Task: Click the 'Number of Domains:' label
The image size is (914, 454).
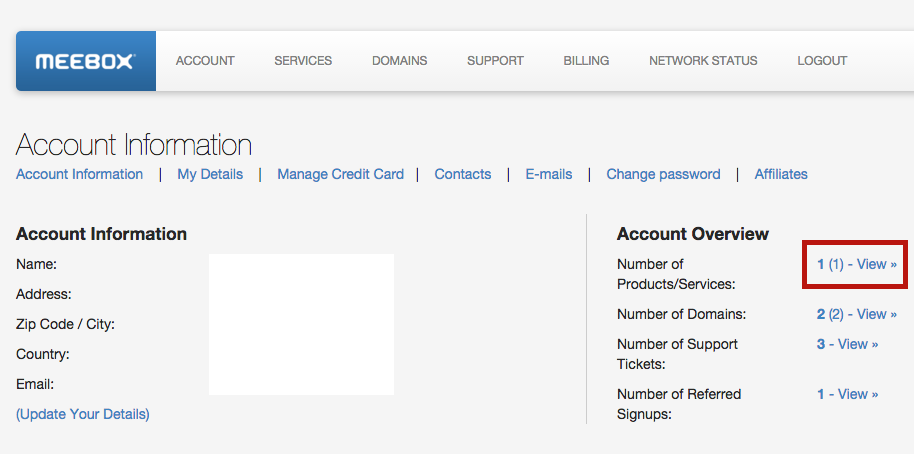Action: [681, 314]
